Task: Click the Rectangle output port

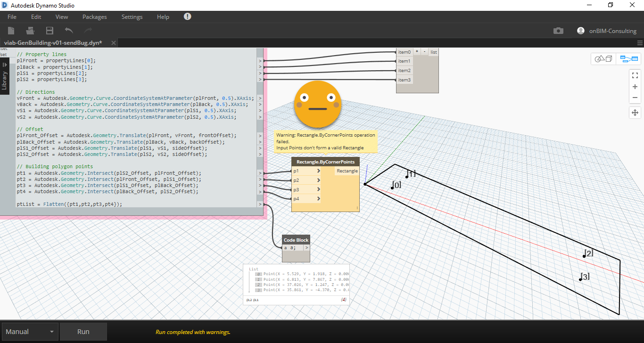Action: pyautogui.click(x=347, y=171)
